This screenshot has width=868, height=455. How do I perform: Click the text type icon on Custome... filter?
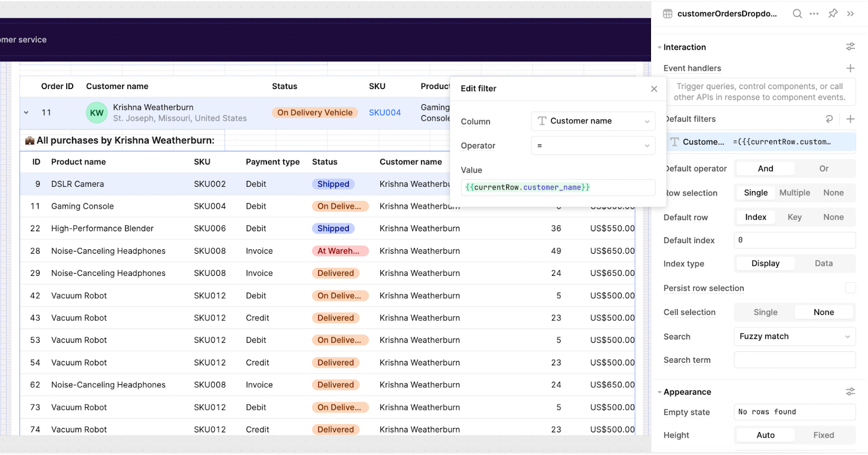click(x=674, y=142)
